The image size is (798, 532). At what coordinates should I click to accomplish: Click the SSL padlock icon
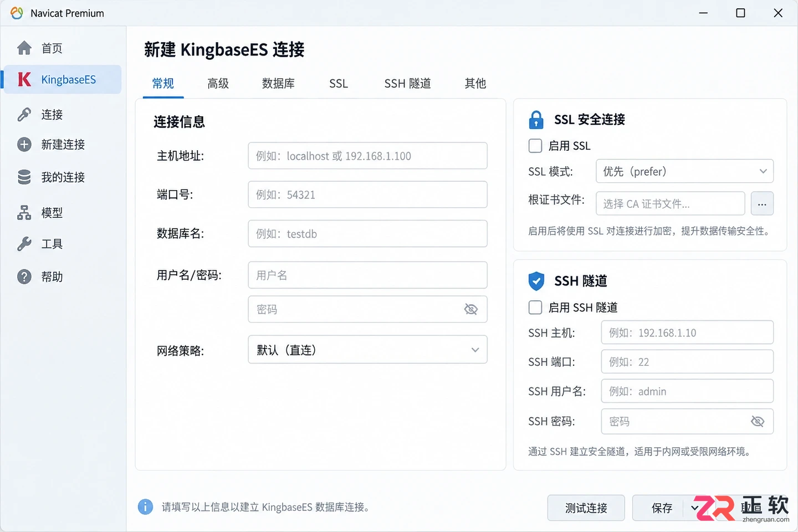536,120
